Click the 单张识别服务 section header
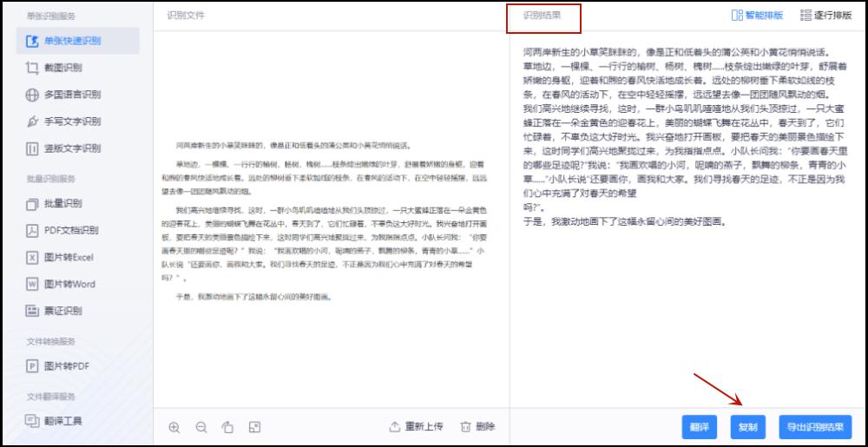This screenshot has height=447, width=868. 51,16
